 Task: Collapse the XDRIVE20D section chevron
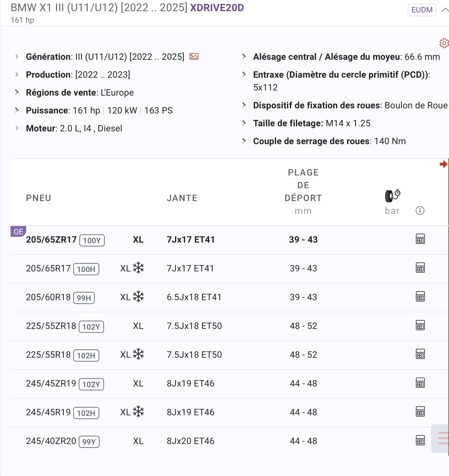coord(445,10)
